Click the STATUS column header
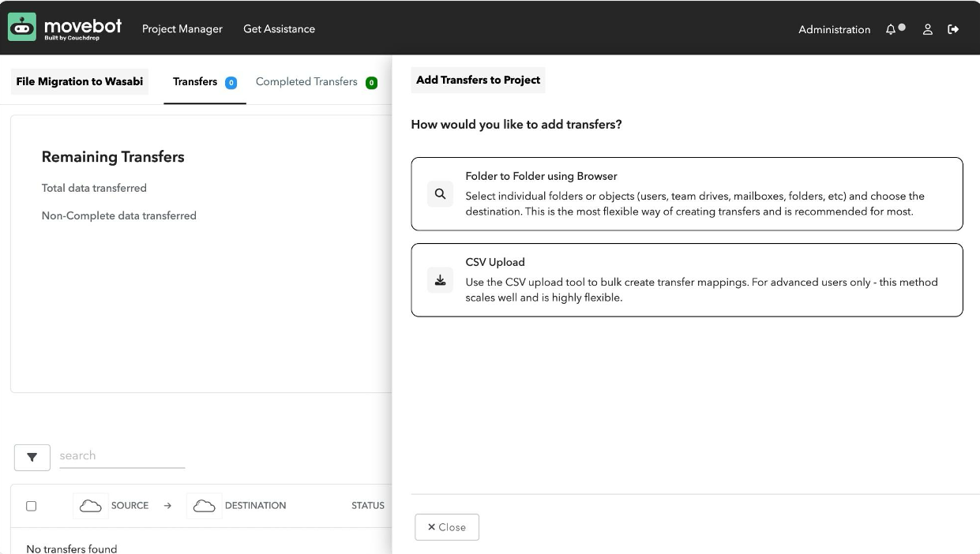The width and height of the screenshot is (980, 554). click(x=368, y=506)
